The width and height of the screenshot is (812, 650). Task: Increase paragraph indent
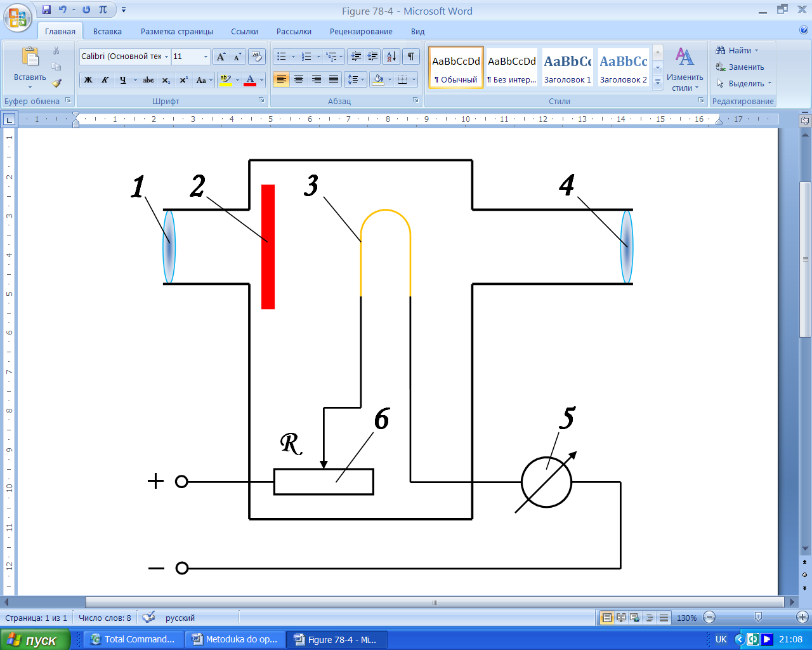(x=373, y=56)
